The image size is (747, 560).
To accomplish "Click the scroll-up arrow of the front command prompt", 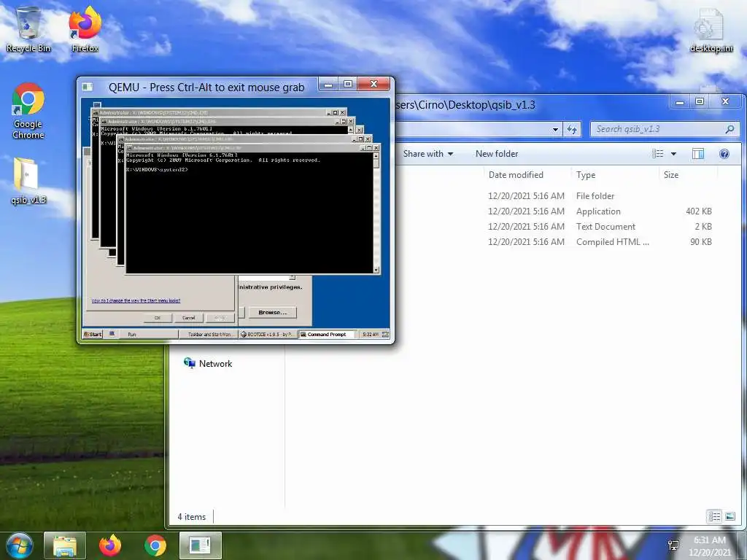I will tap(376, 156).
